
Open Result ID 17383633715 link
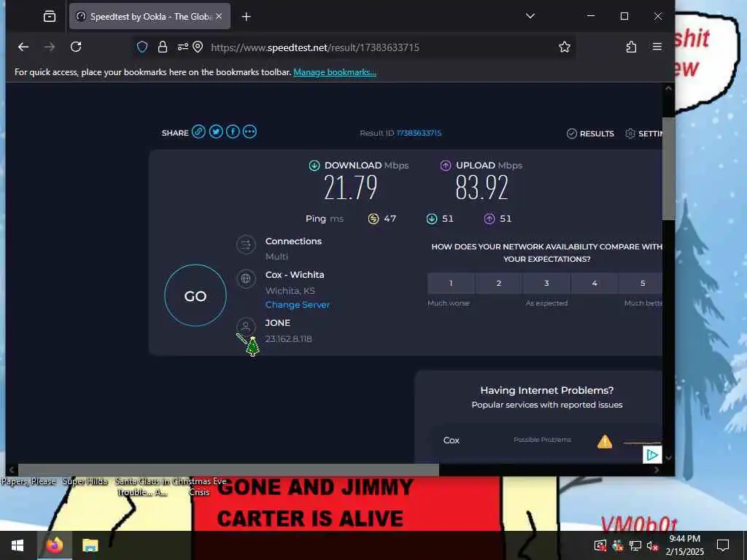[419, 133]
